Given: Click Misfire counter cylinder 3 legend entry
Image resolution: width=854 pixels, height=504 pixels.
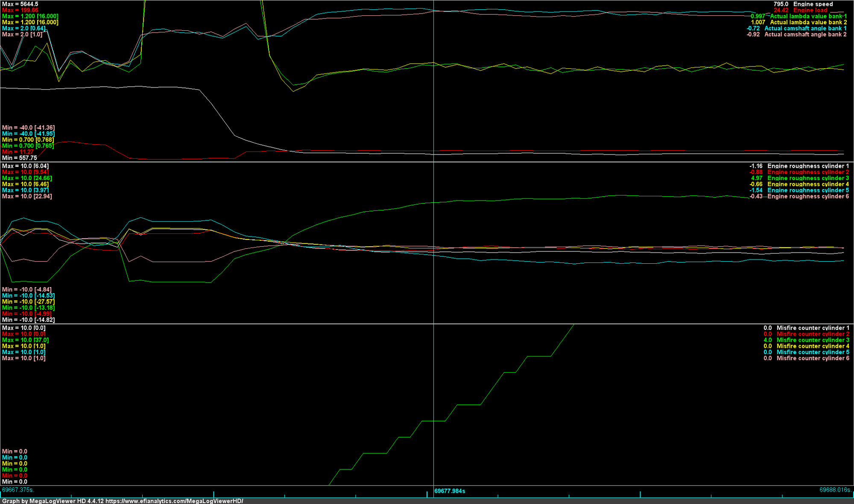Looking at the screenshot, I should (813, 340).
